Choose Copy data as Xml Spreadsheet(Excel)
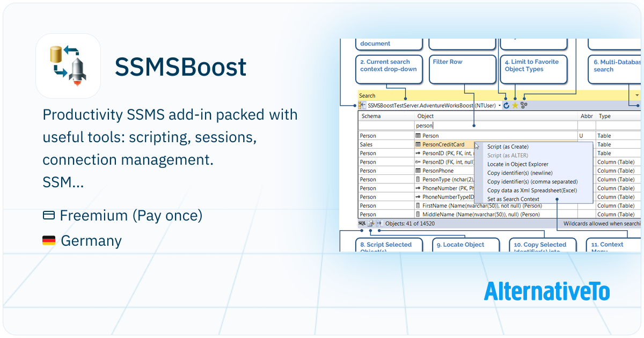This screenshot has width=644, height=338. (533, 190)
